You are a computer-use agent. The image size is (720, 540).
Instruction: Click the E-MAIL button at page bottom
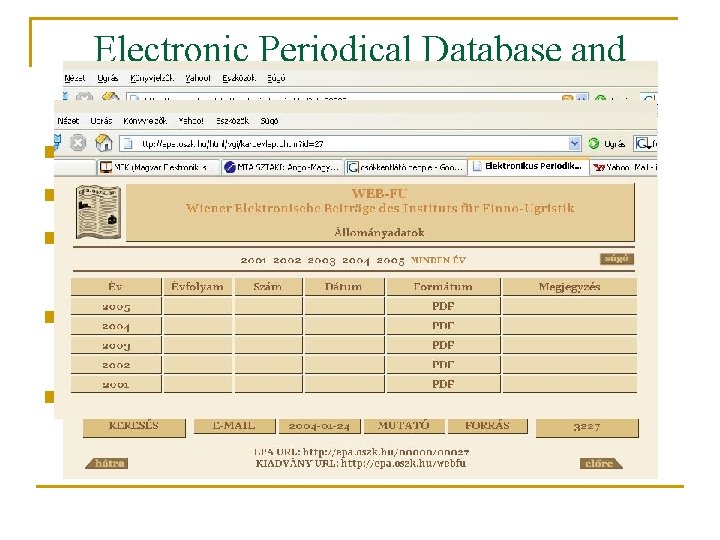(x=234, y=426)
